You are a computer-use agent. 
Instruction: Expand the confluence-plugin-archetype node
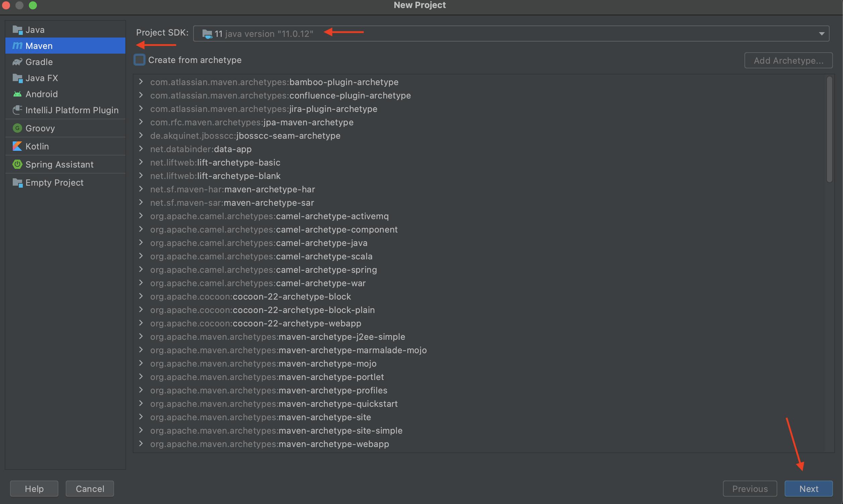[x=141, y=96]
